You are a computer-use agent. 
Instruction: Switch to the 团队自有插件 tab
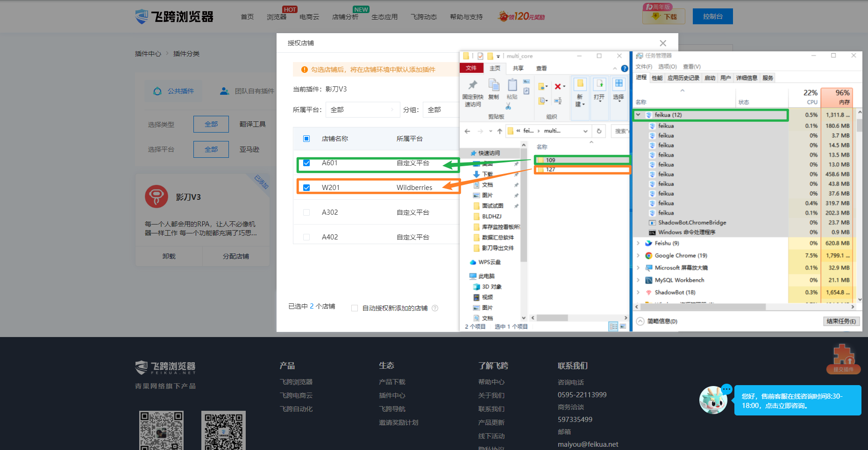tap(247, 91)
